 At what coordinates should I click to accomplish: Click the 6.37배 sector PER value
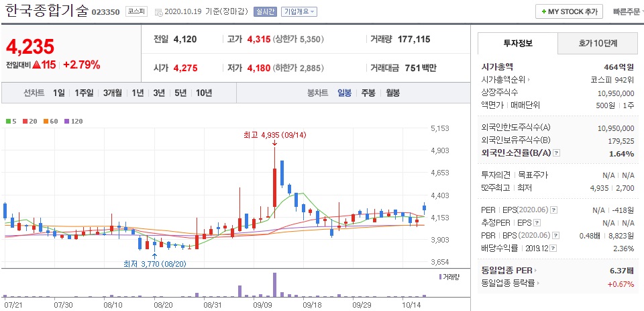623,270
